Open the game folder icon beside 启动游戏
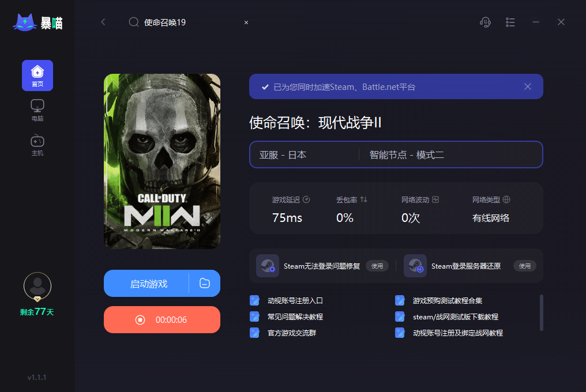 point(205,283)
